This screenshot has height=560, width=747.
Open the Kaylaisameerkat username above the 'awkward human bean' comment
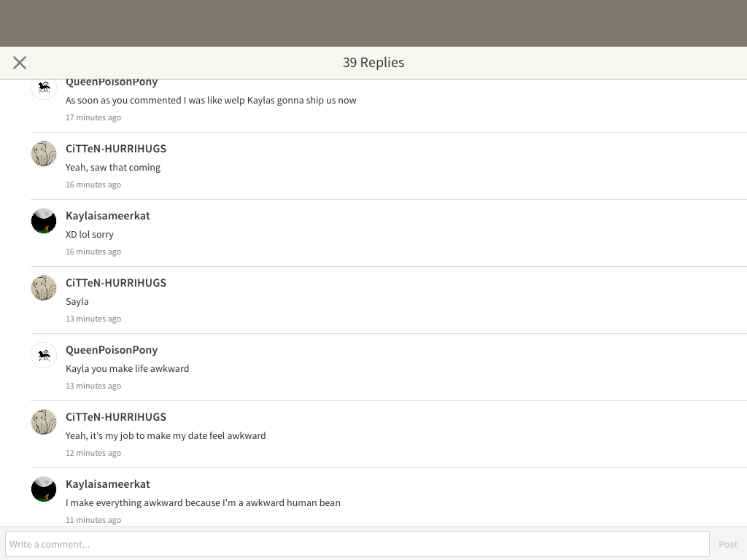pyautogui.click(x=108, y=484)
